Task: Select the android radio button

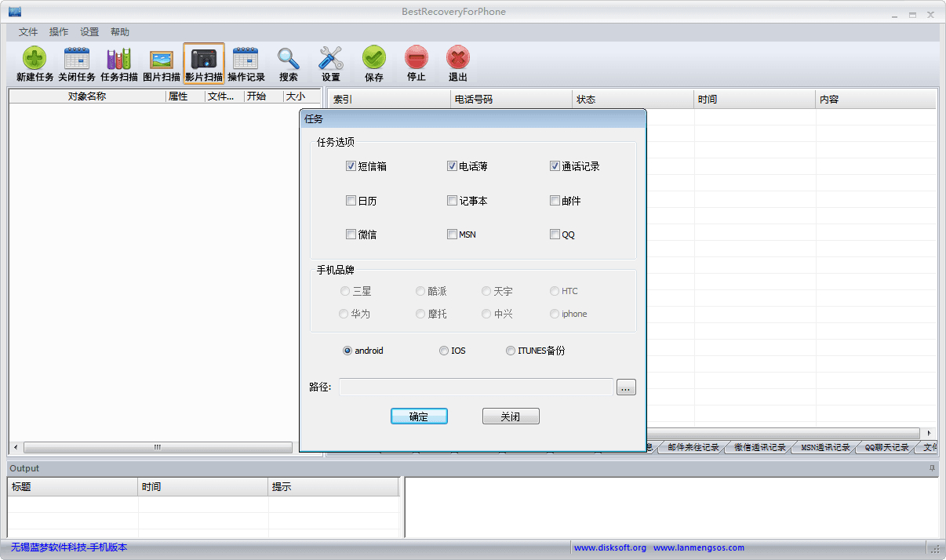Action: click(x=347, y=351)
